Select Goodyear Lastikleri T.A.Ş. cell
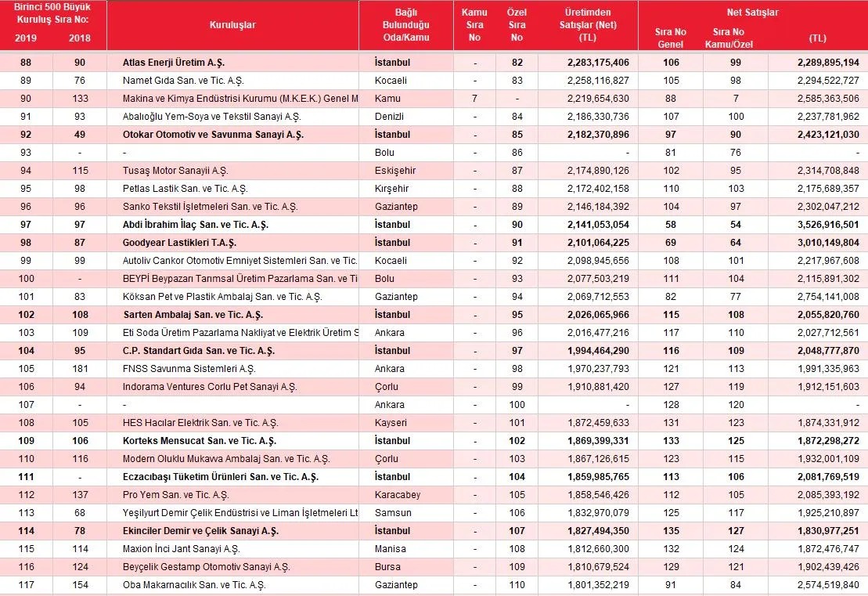Image resolution: width=868 pixels, height=596 pixels. [179, 243]
